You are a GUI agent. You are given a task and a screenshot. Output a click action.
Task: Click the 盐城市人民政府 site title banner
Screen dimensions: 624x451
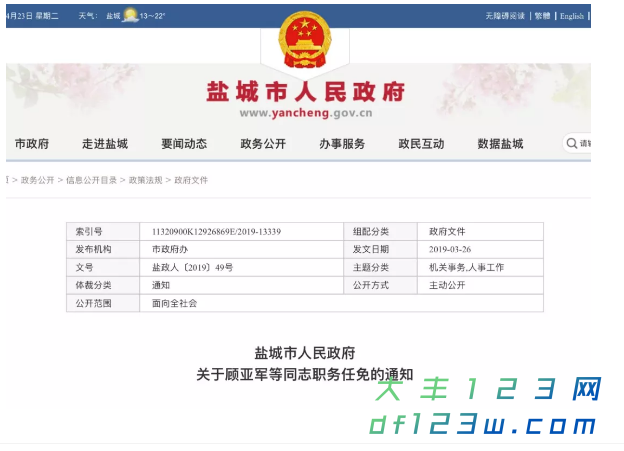tap(306, 92)
